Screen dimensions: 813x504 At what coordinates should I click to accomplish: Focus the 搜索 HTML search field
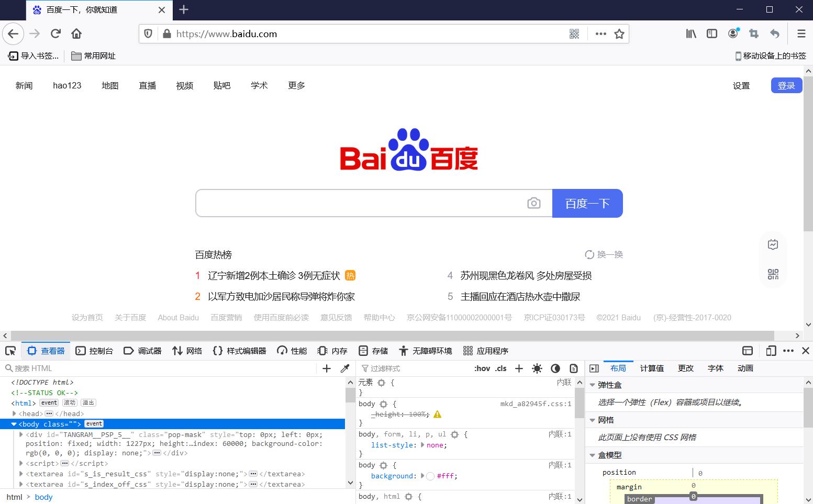[x=160, y=368]
